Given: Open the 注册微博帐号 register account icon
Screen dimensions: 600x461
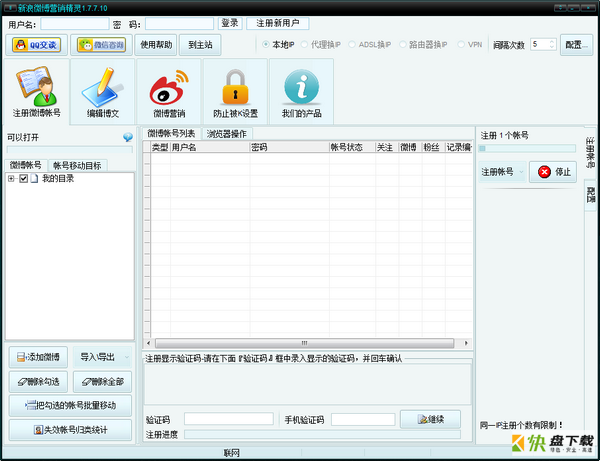Looking at the screenshot, I should (36, 92).
